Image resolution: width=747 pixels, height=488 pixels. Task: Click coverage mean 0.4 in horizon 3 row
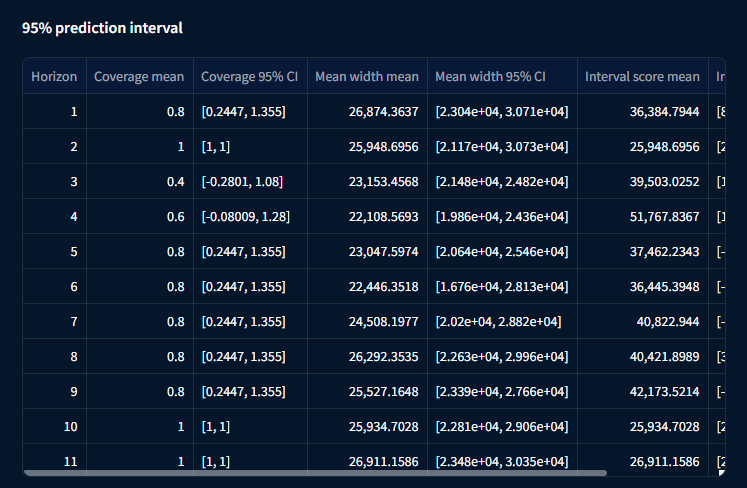click(x=140, y=182)
